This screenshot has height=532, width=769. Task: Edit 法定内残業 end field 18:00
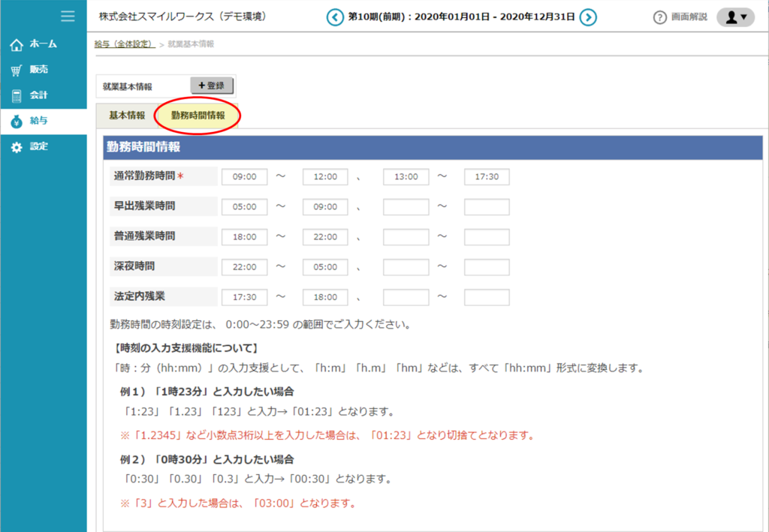tap(325, 297)
